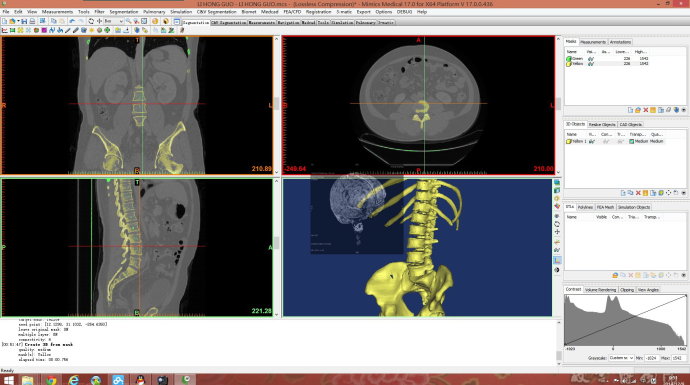Screen dimensions: 690x385
Task: Click the Rotate icon beside the 3D viewport
Action: [x=557, y=224]
